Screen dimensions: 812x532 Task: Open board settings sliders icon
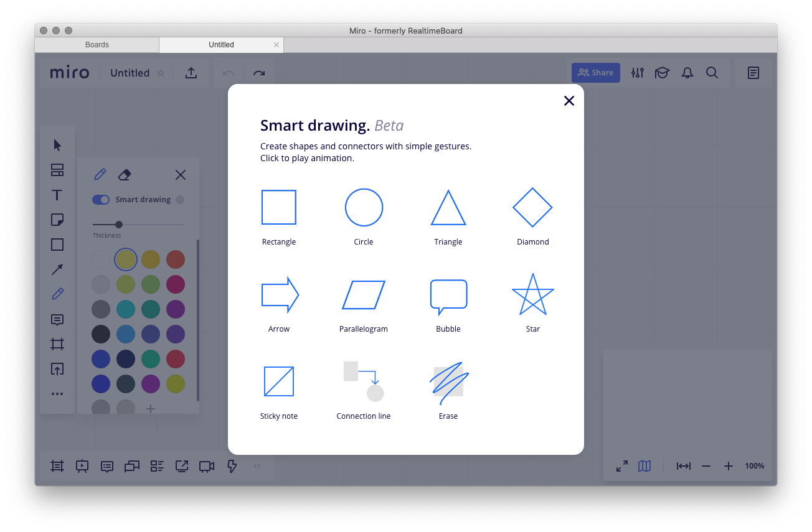tap(637, 73)
